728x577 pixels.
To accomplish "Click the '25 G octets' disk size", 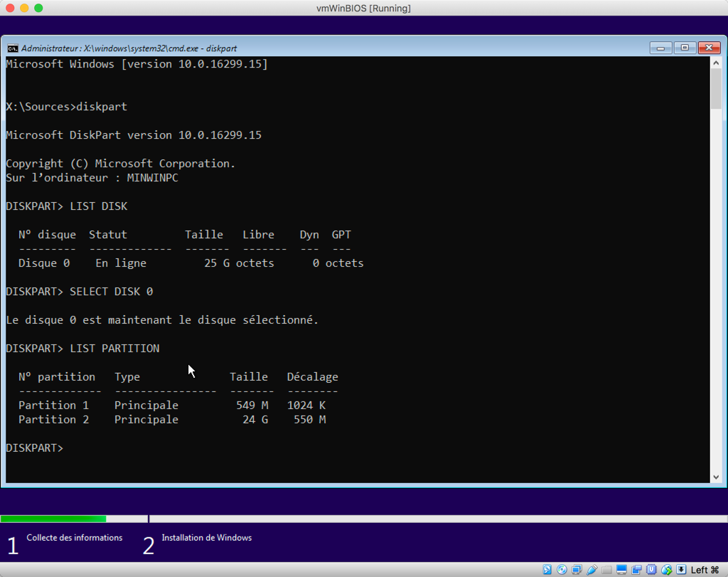I will pos(239,263).
